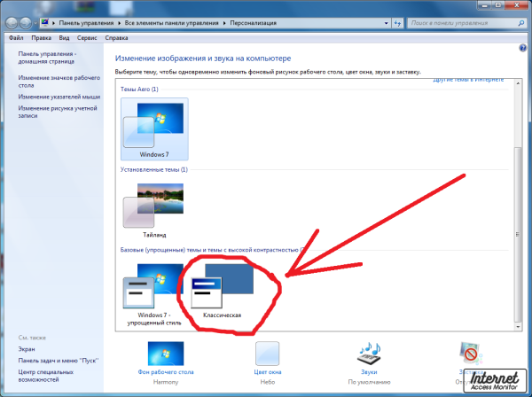Open the Файл menu
This screenshot has width=532, height=397.
point(16,38)
